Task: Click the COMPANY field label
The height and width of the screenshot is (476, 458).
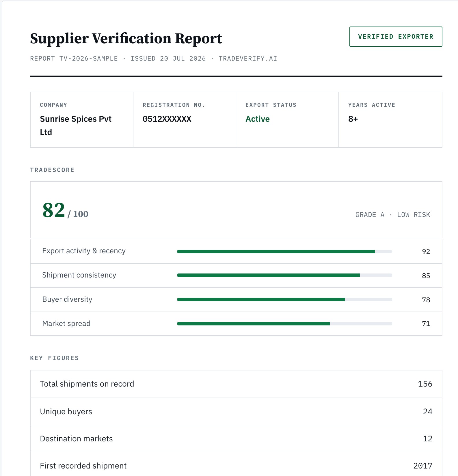Action: tap(53, 105)
